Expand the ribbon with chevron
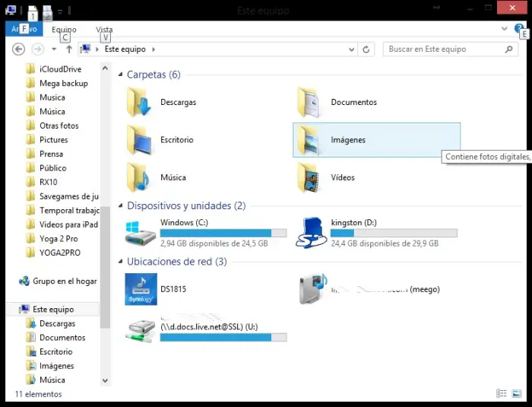 click(504, 29)
